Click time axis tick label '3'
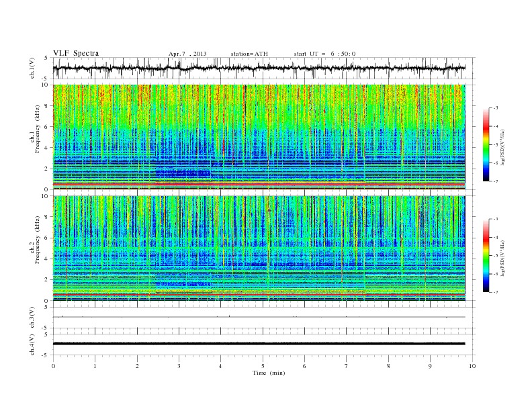This screenshot has height=411, width=532. point(179,366)
